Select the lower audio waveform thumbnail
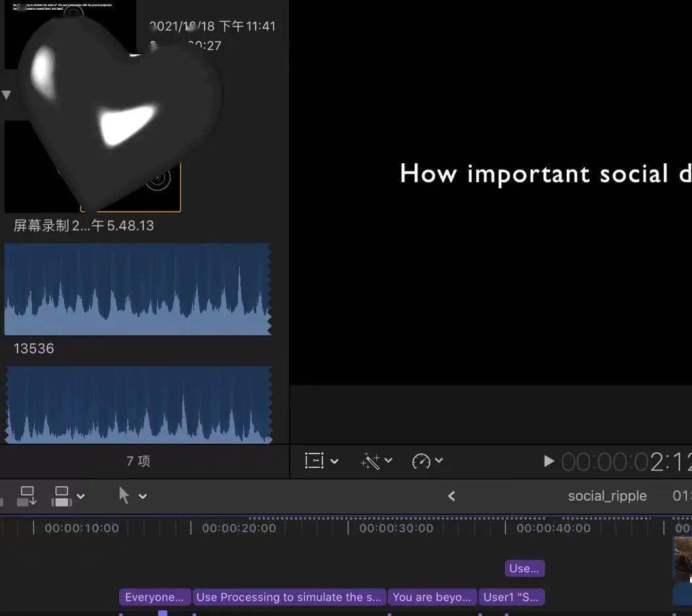This screenshot has height=616, width=692. pyautogui.click(x=138, y=404)
